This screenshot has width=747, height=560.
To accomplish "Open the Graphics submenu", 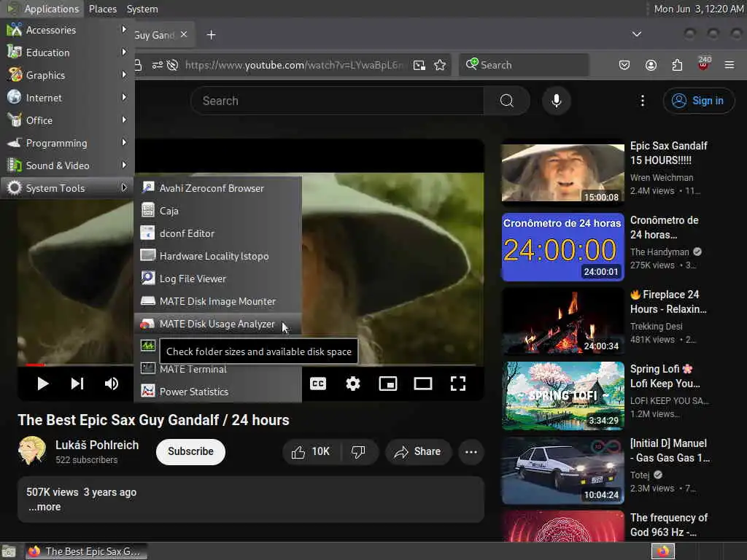I will point(67,75).
